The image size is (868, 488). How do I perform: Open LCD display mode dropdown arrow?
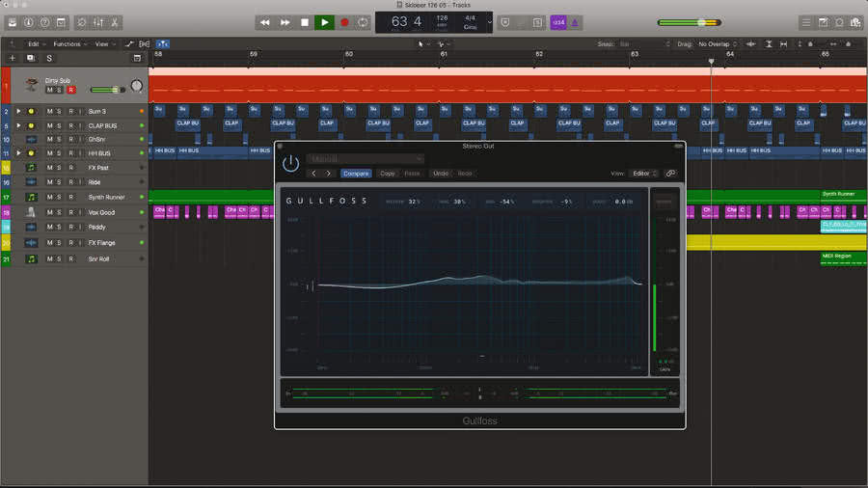pyautogui.click(x=489, y=23)
